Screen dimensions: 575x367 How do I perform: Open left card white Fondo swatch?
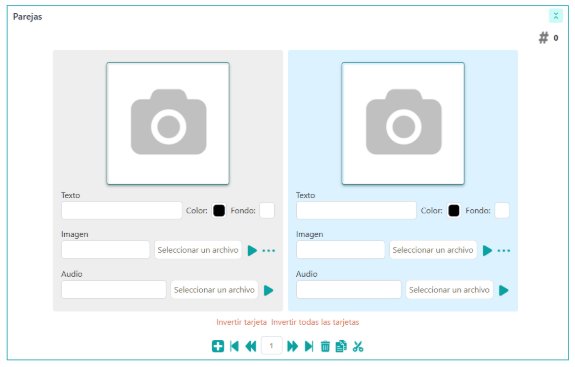267,211
